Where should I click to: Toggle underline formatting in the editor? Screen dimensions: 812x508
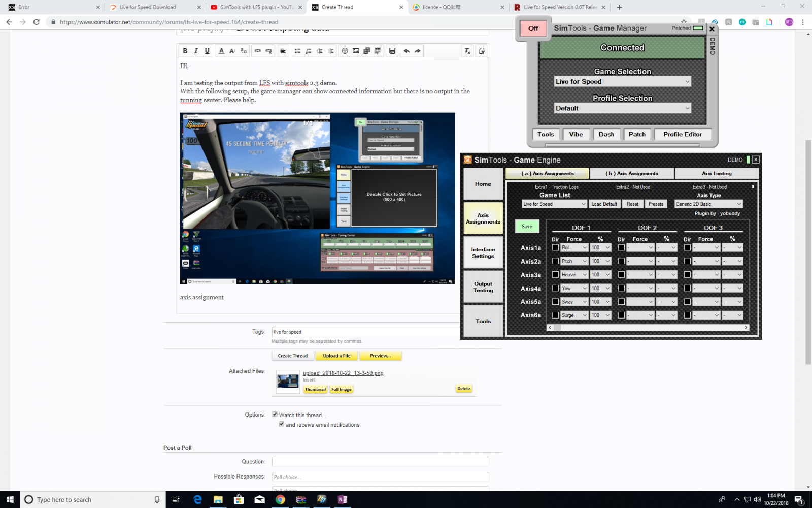[207, 51]
